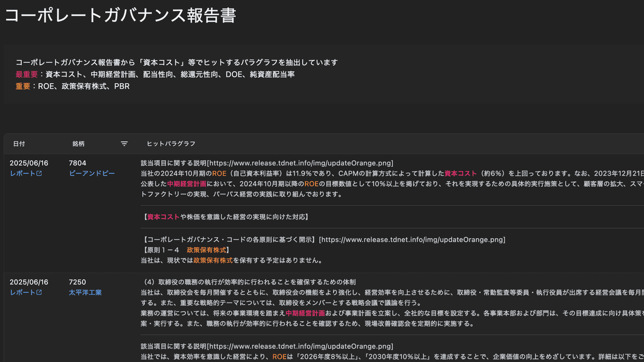The width and height of the screenshot is (644, 362).
Task: Click the コーポレートガバナンス報告書 page title
Action: pyautogui.click(x=120, y=15)
